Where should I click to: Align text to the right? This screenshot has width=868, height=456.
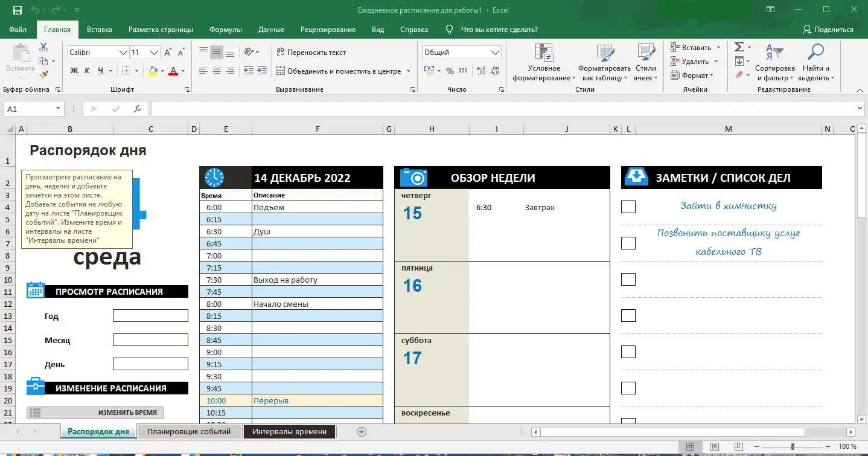coord(230,71)
